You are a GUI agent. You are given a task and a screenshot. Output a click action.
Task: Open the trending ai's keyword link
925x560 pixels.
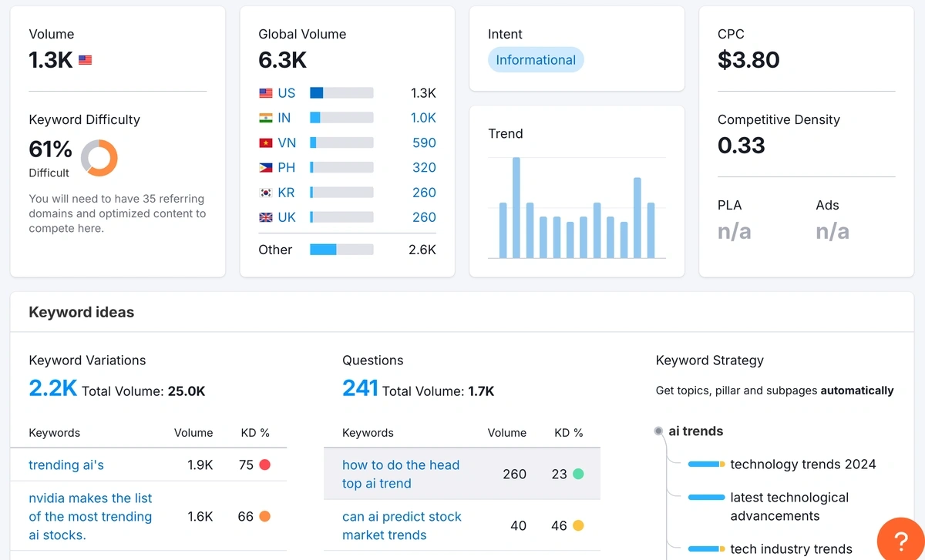coord(66,464)
